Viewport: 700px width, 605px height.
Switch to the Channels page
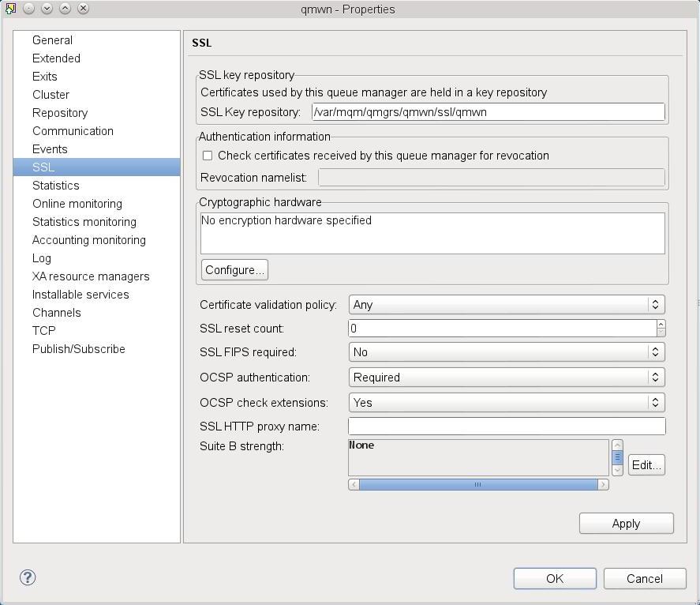[x=56, y=312]
